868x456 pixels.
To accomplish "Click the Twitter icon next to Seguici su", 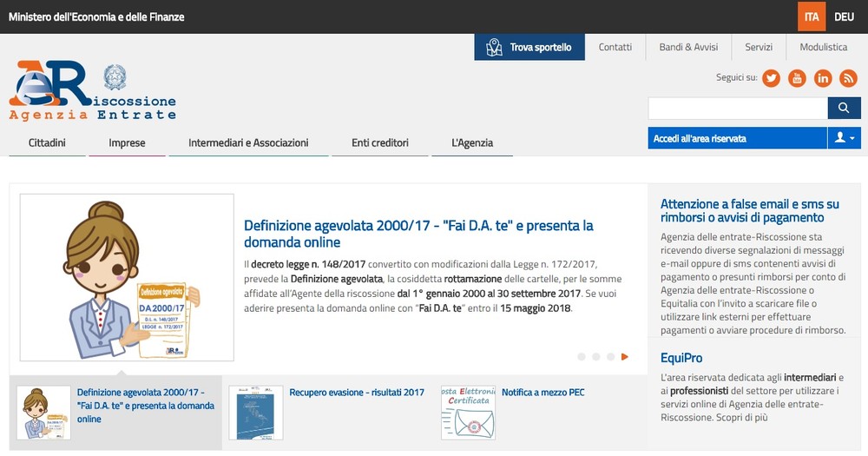I will click(x=771, y=78).
